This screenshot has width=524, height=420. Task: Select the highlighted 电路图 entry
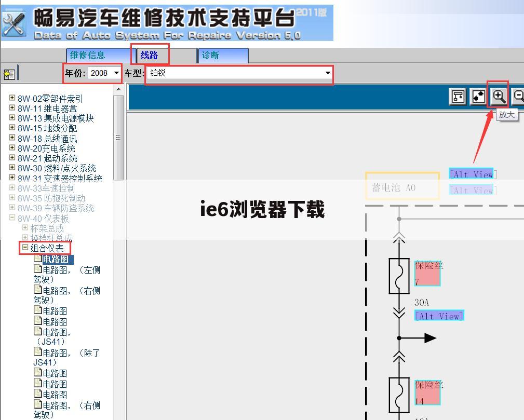click(x=58, y=259)
